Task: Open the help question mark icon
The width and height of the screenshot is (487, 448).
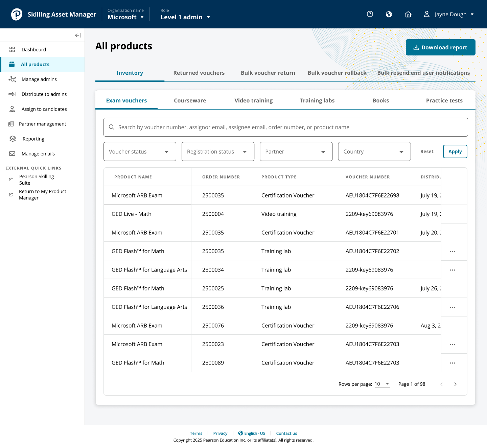Action: point(370,14)
